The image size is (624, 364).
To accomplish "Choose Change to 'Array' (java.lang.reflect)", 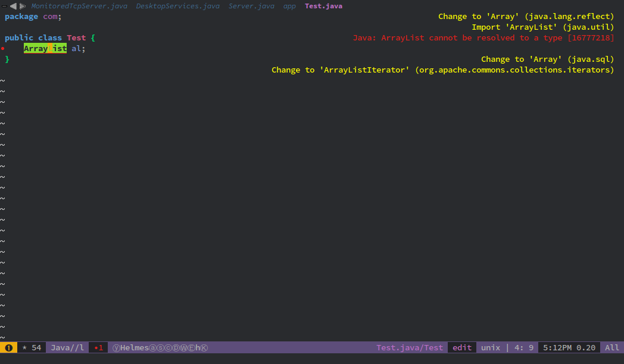I will click(526, 16).
